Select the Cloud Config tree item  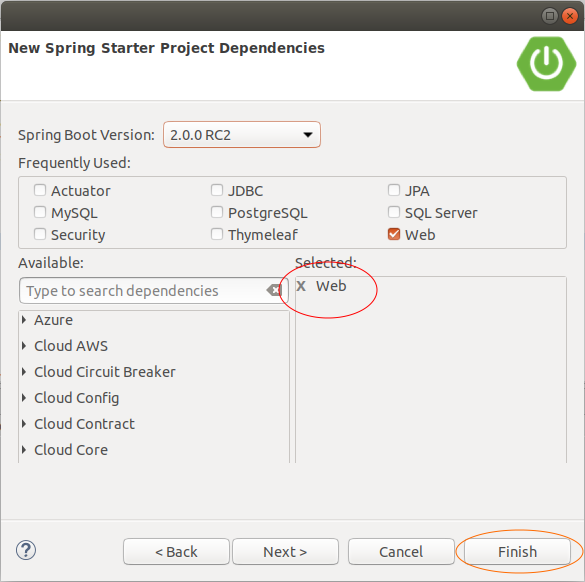(76, 398)
